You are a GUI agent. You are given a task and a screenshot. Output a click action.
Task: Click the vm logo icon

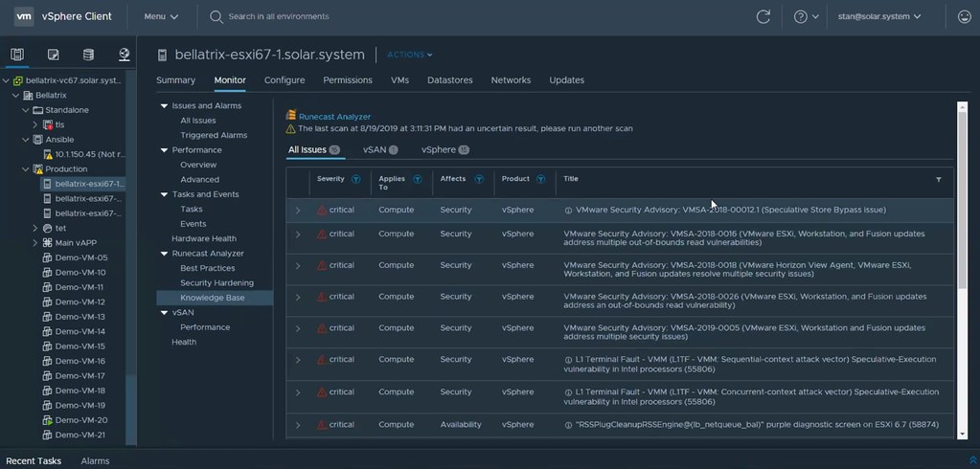[x=24, y=17]
